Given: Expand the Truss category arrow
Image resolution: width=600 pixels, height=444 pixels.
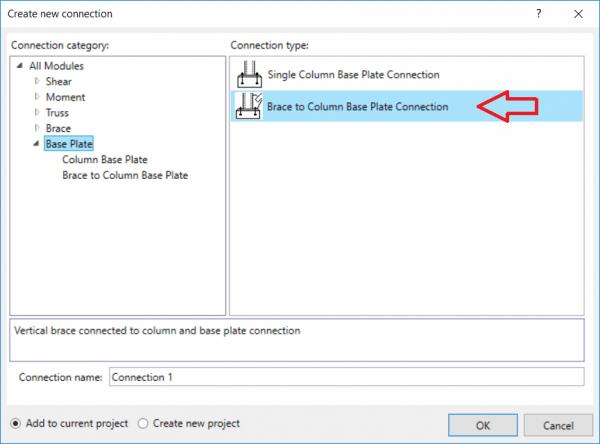Looking at the screenshot, I should pyautogui.click(x=37, y=113).
